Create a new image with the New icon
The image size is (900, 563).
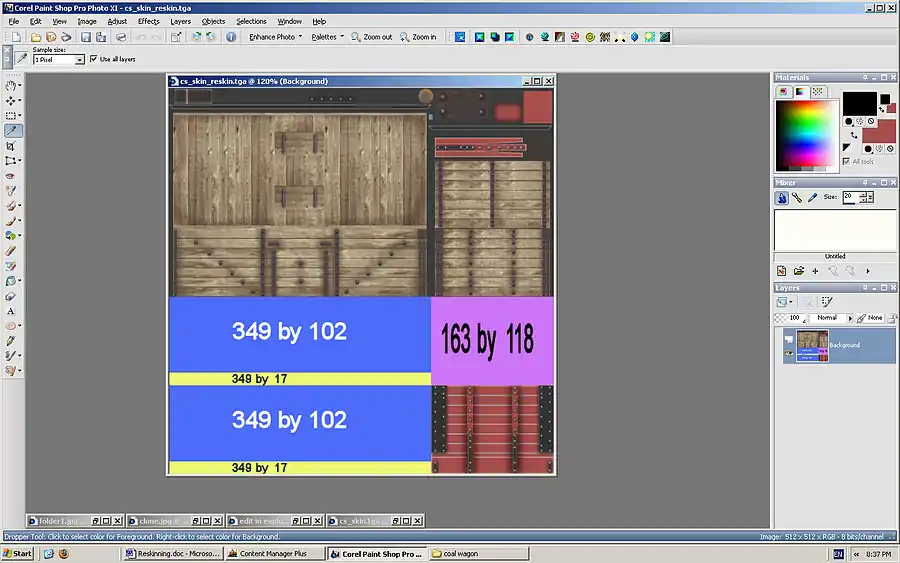[18, 37]
